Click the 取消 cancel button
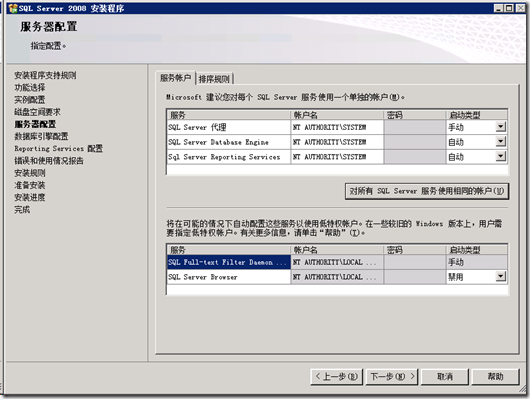Screen dimensions: 530x399 (x=445, y=376)
